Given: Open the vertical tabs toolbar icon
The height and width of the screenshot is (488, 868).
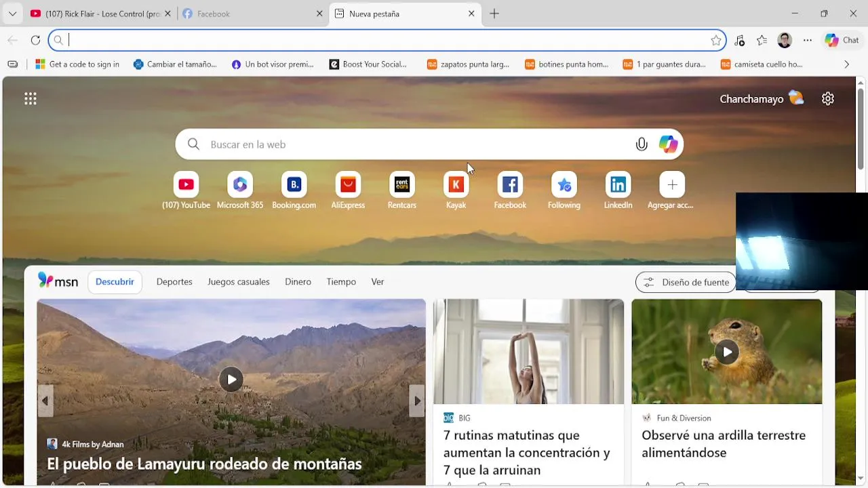Looking at the screenshot, I should coord(13,64).
